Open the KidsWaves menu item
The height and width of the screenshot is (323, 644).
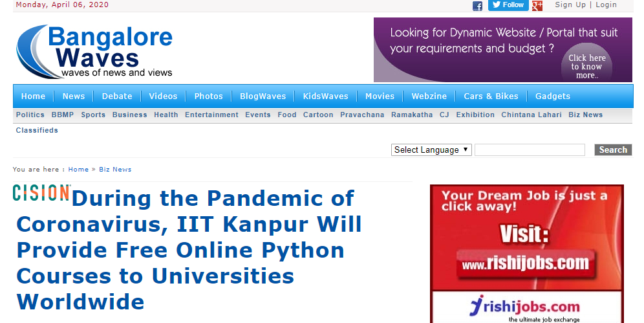pyautogui.click(x=325, y=96)
